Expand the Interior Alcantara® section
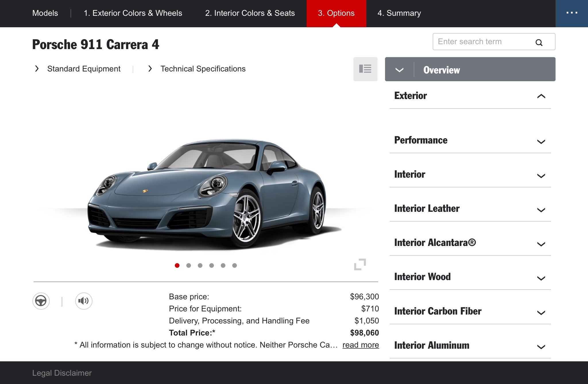The image size is (588, 384). pos(470,243)
